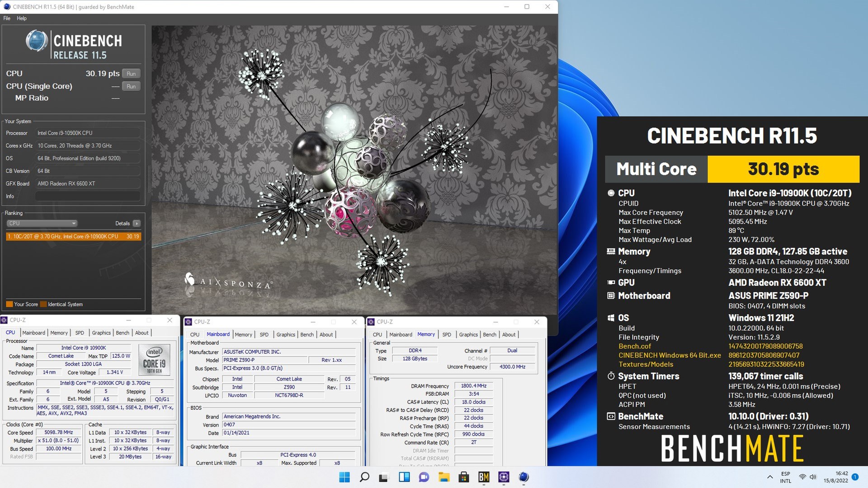Click the Core Speed value 5098.78 MHz

[x=59, y=432]
